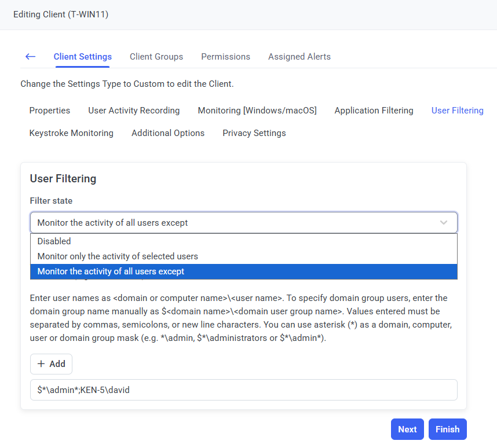
Task: Open the Permissions tab
Action: (x=225, y=57)
